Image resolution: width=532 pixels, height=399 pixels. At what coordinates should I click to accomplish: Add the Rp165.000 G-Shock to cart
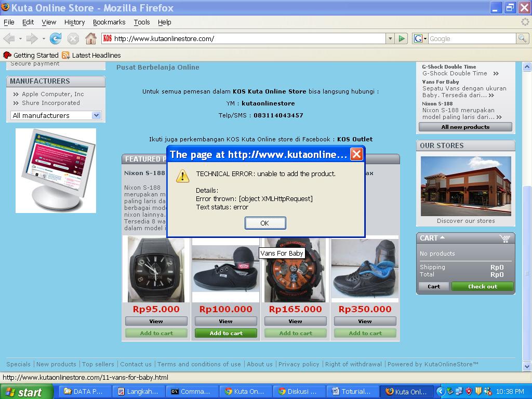tap(295, 333)
